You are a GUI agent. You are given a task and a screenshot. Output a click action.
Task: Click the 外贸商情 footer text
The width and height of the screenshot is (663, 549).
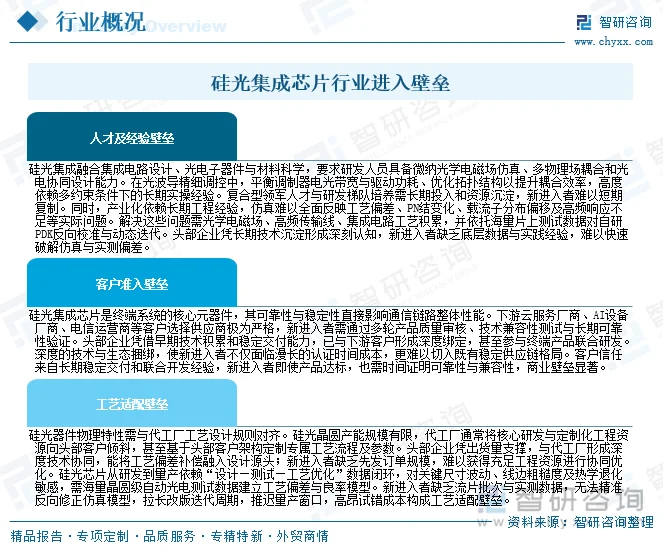[302, 536]
